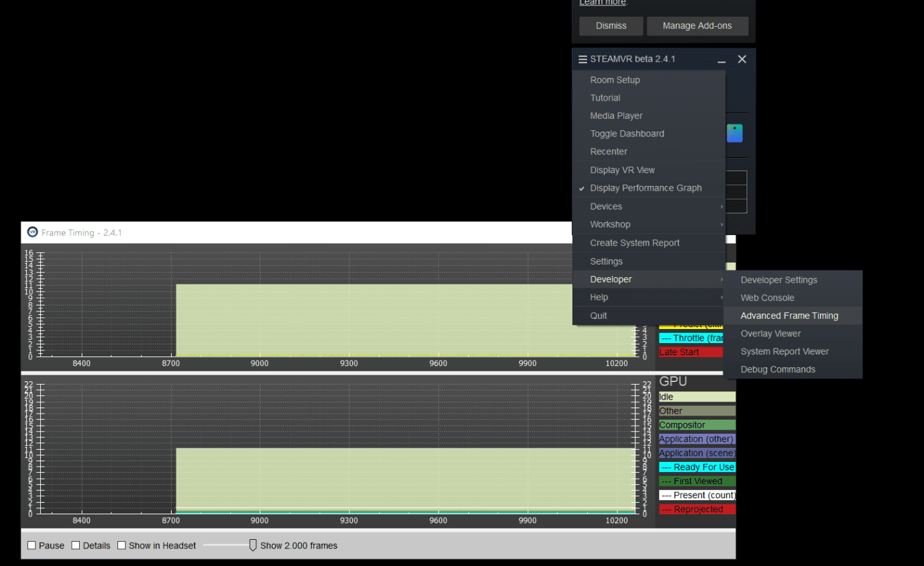Click the Dismiss button

pos(611,26)
